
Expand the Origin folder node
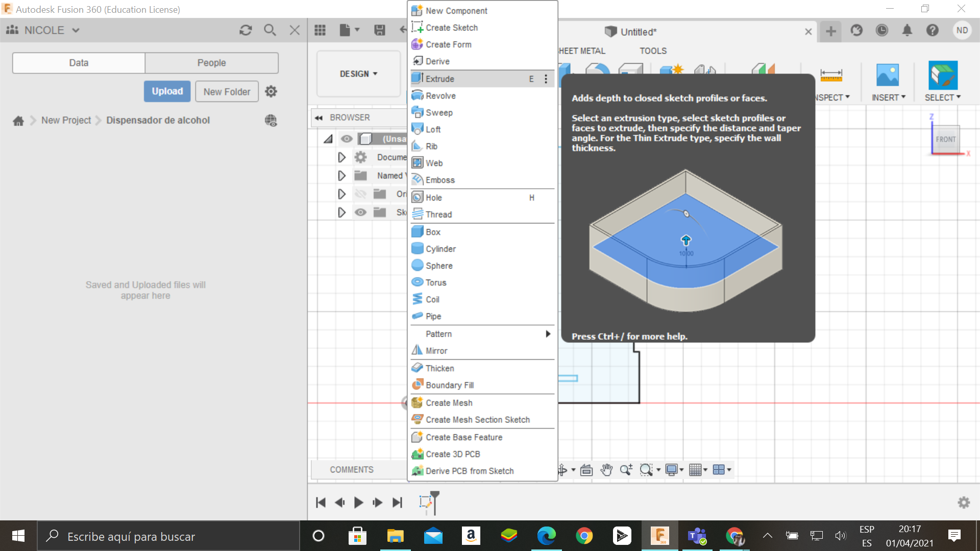[x=341, y=194]
